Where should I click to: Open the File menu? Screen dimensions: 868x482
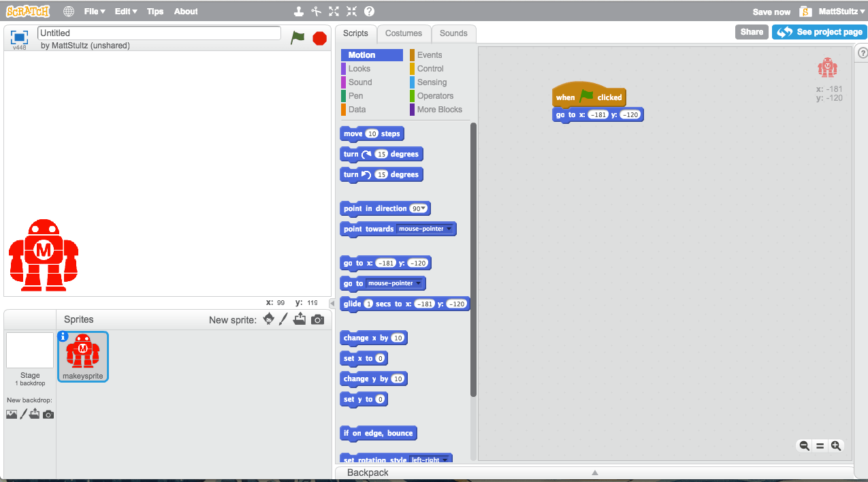(95, 12)
